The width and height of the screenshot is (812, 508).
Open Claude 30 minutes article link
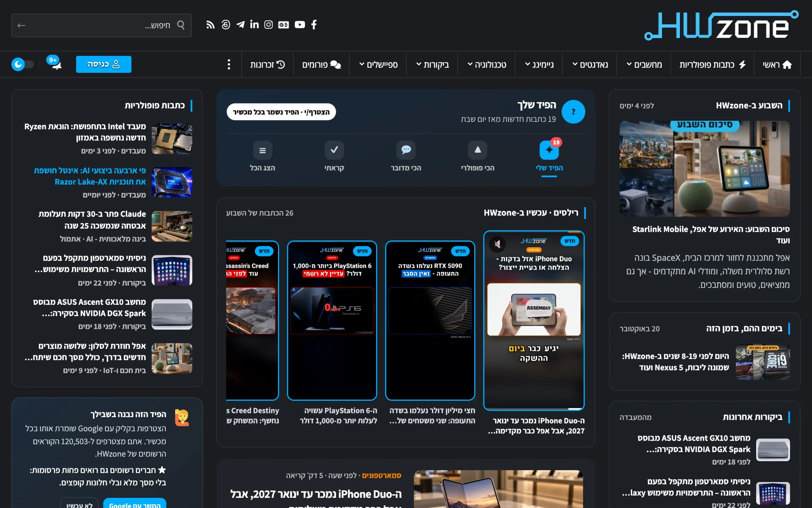[x=92, y=220]
